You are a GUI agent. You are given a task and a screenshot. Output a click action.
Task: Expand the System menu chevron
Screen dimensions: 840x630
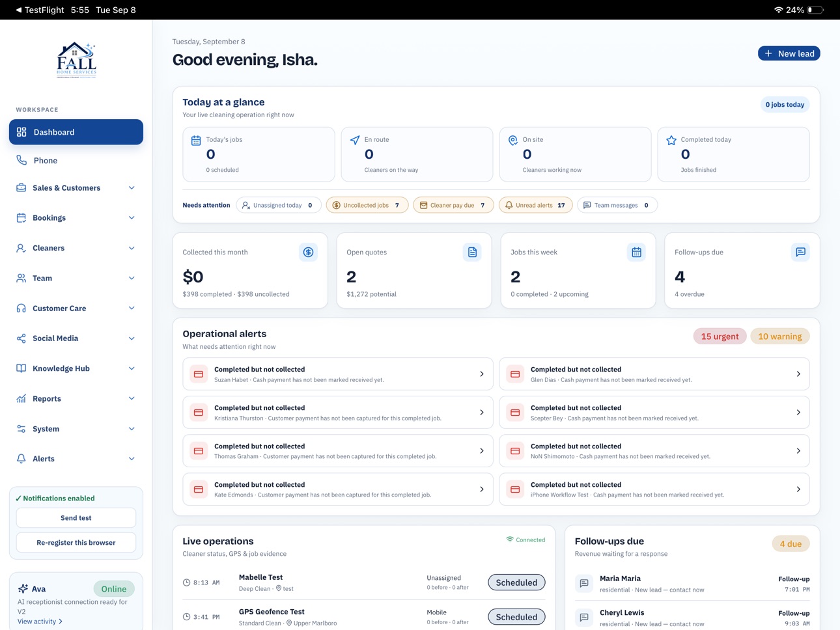click(132, 429)
